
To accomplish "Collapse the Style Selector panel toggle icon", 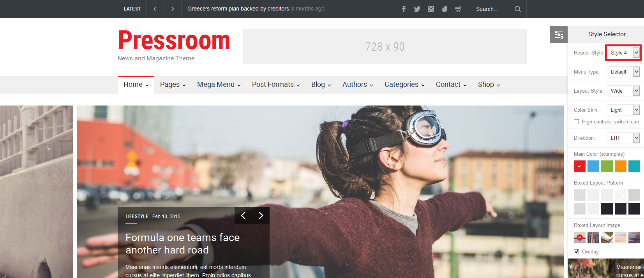I will click(x=559, y=35).
